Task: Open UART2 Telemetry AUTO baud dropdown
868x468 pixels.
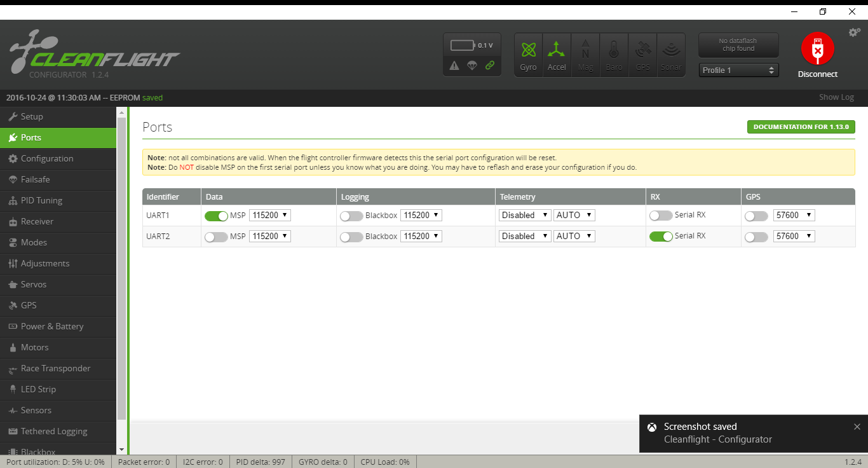Action: [574, 236]
